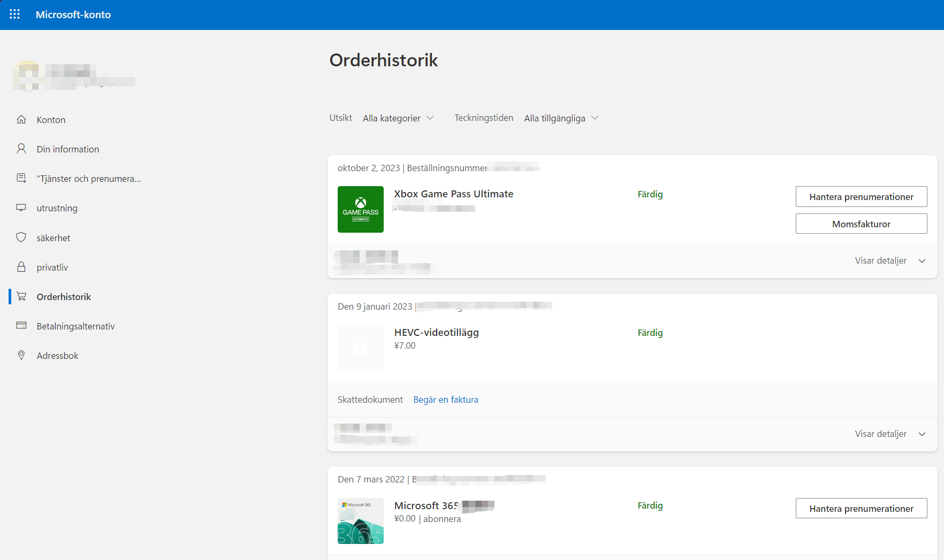944x560 pixels.
Task: Click Hantera prenumerationer for Xbox Game Pass
Action: click(x=861, y=197)
